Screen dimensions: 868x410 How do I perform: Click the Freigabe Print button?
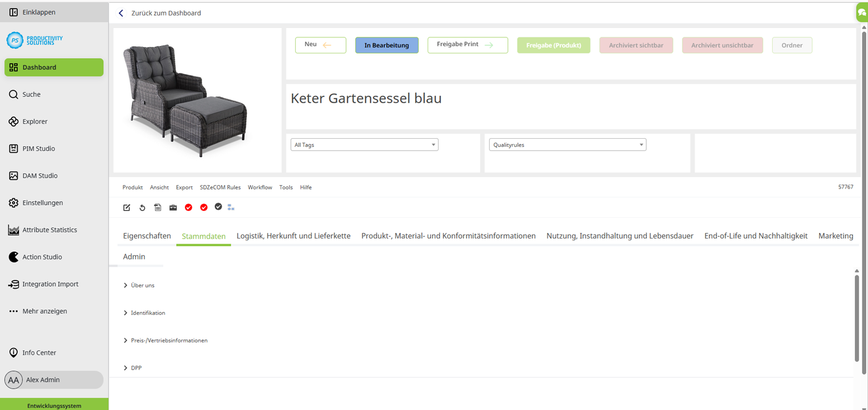click(x=468, y=45)
